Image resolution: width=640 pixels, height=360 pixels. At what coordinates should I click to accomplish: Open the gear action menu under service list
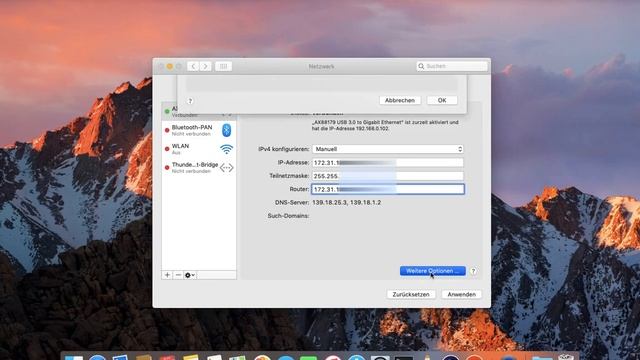click(x=190, y=275)
